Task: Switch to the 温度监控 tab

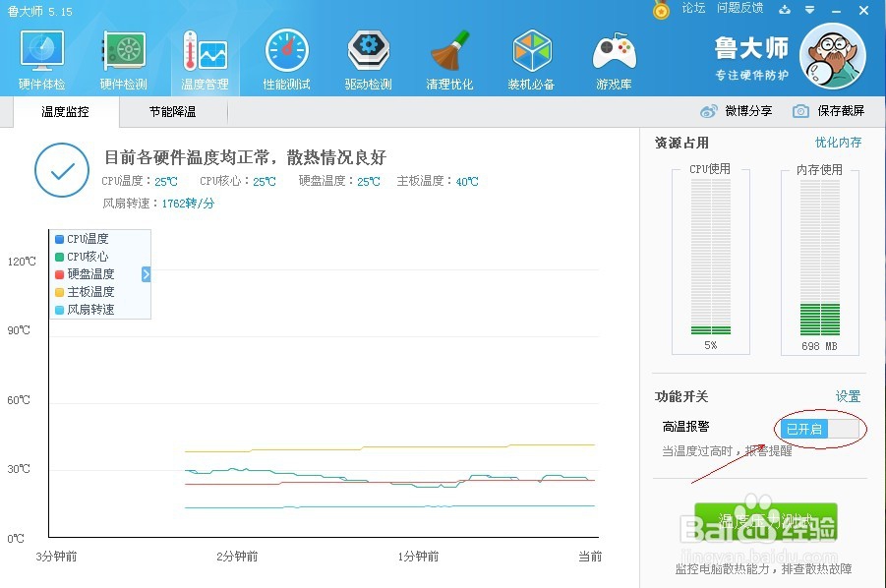Action: click(x=66, y=112)
